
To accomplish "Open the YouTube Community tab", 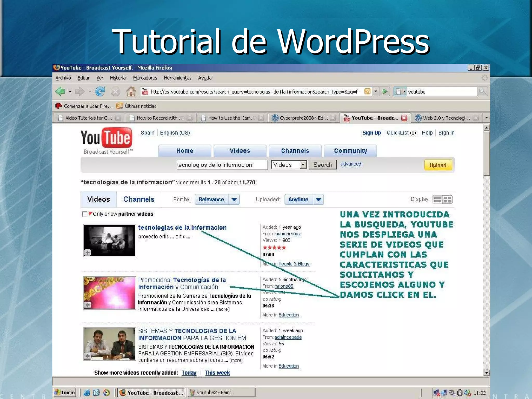I will click(x=350, y=151).
